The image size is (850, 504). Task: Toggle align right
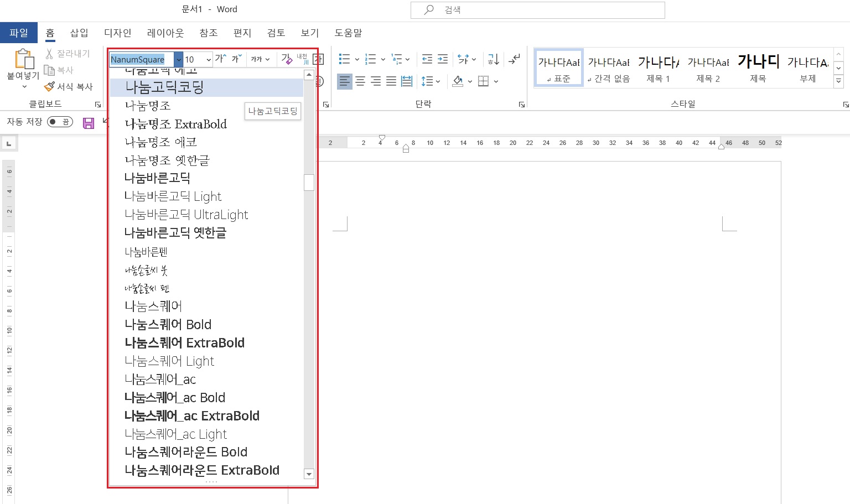tap(376, 81)
